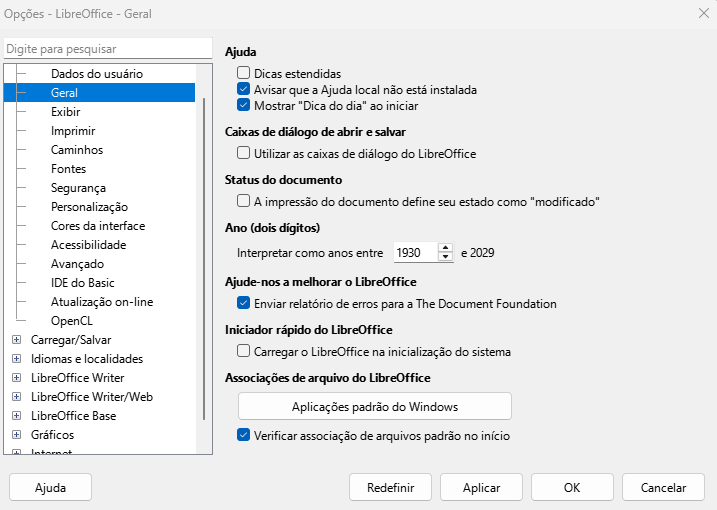This screenshot has height=510, width=717.
Task: Select the LibreOffice Writer category label
Action: pyautogui.click(x=78, y=378)
